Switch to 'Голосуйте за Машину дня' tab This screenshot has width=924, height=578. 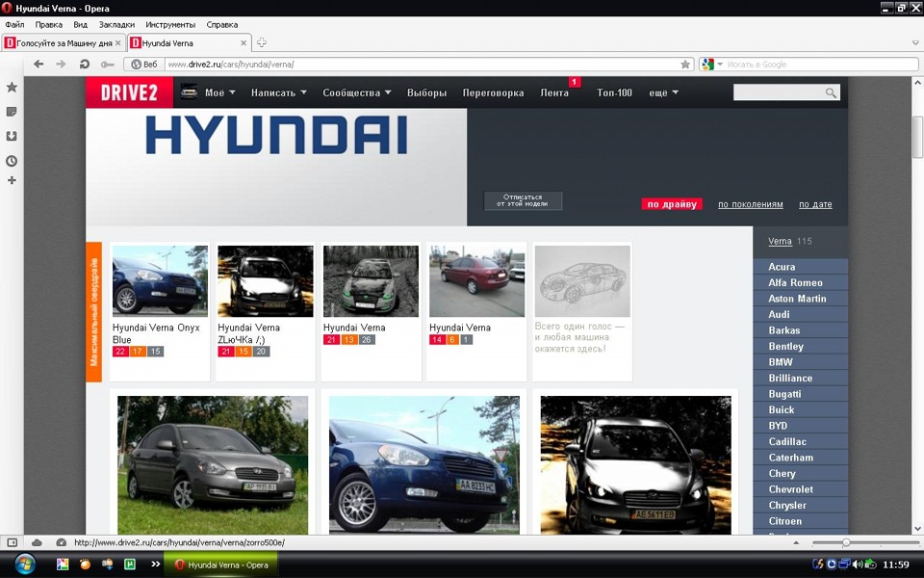click(x=64, y=43)
